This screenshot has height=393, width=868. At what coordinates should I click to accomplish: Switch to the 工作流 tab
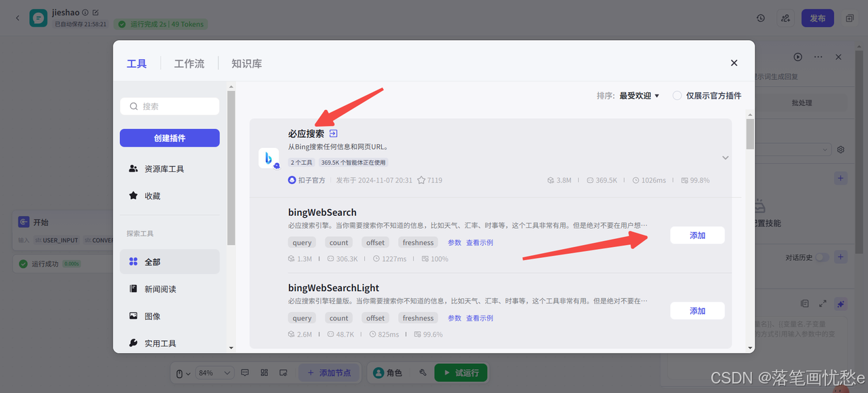click(x=189, y=63)
